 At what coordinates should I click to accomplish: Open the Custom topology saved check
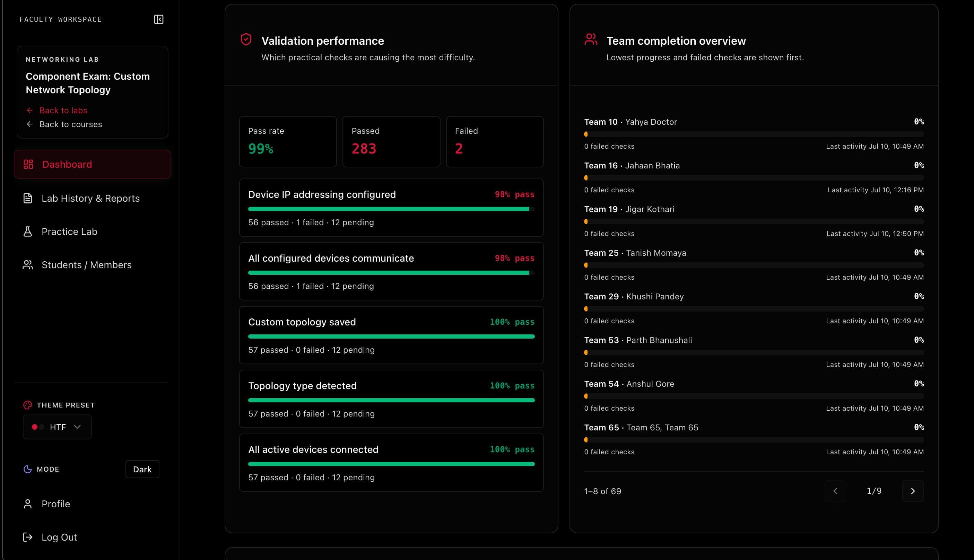[x=391, y=335]
